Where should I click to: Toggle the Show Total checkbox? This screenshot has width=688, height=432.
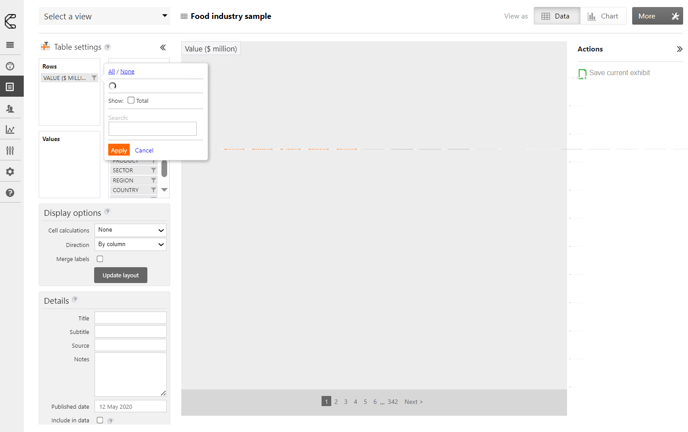point(131,100)
